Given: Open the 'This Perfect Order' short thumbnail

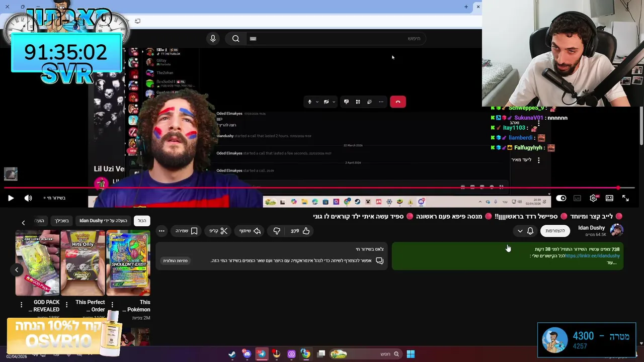Looking at the screenshot, I should point(83,263).
